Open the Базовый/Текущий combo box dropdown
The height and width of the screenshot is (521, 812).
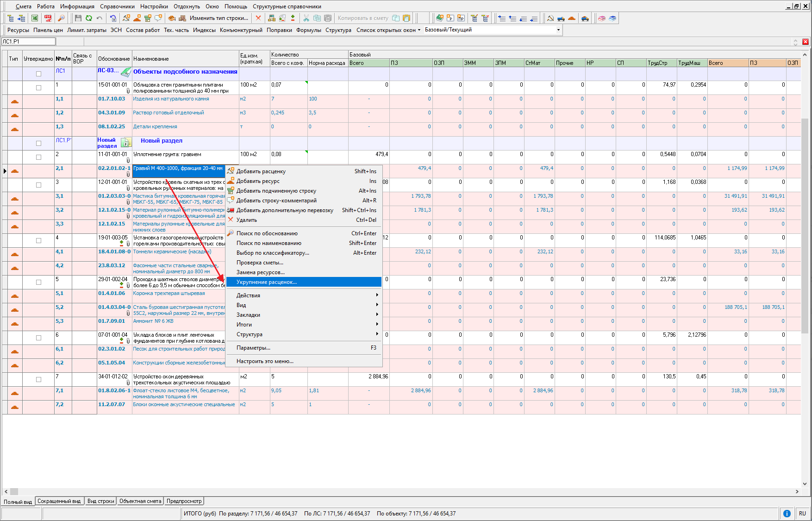pos(558,30)
